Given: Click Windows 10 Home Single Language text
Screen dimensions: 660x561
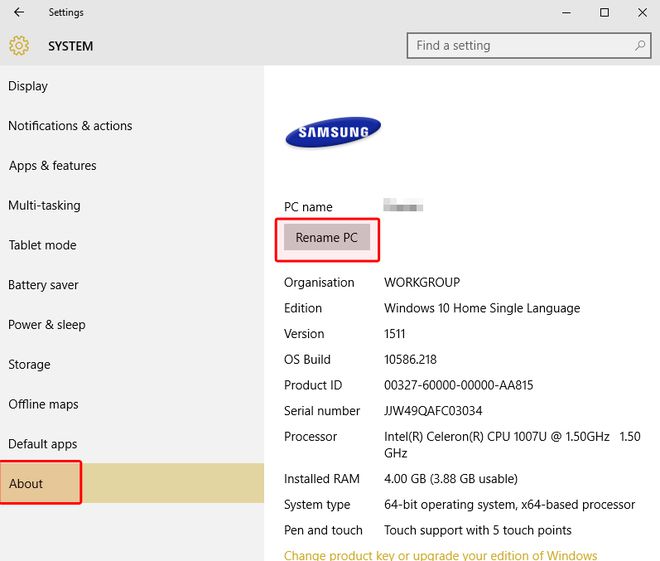Looking at the screenshot, I should pos(482,308).
